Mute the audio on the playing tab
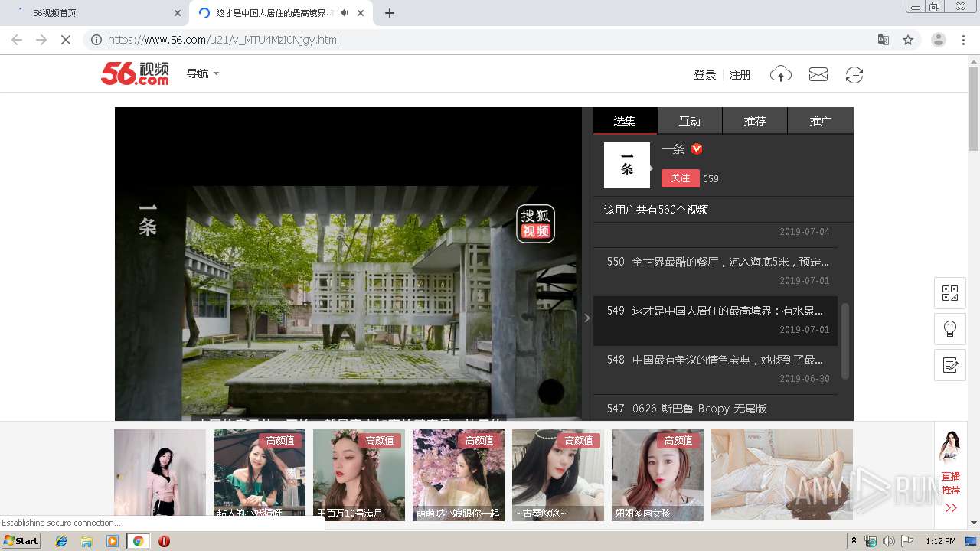Image resolution: width=980 pixels, height=551 pixels. [344, 13]
